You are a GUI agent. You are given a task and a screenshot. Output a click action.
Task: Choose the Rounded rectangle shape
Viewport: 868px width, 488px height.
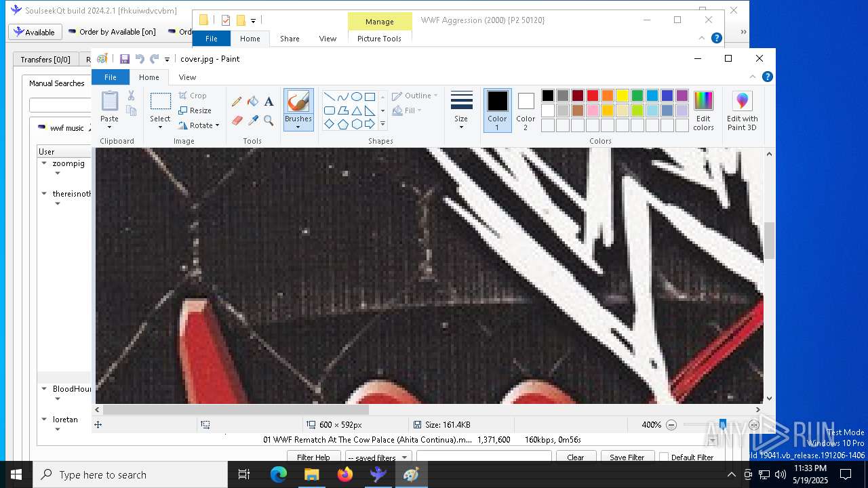pyautogui.click(x=329, y=110)
